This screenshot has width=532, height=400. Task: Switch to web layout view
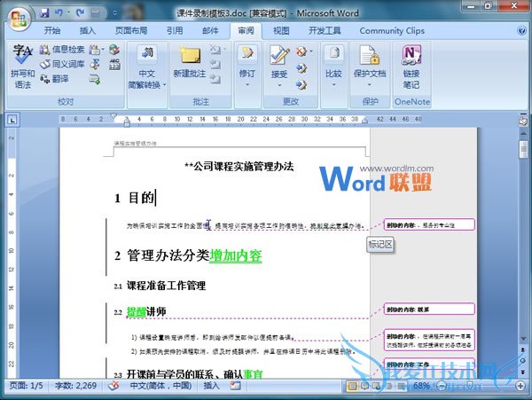click(x=377, y=386)
